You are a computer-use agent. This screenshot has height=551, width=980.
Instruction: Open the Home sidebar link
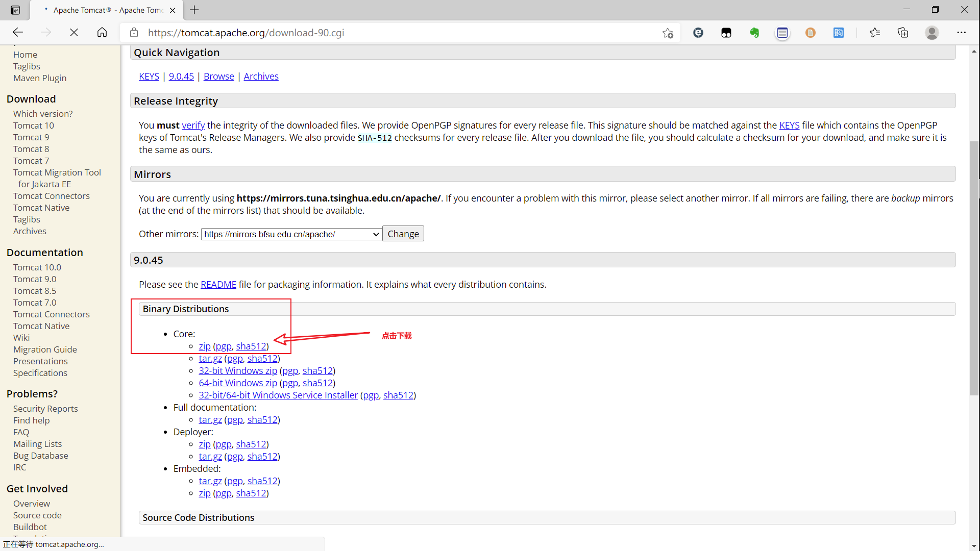click(25, 55)
